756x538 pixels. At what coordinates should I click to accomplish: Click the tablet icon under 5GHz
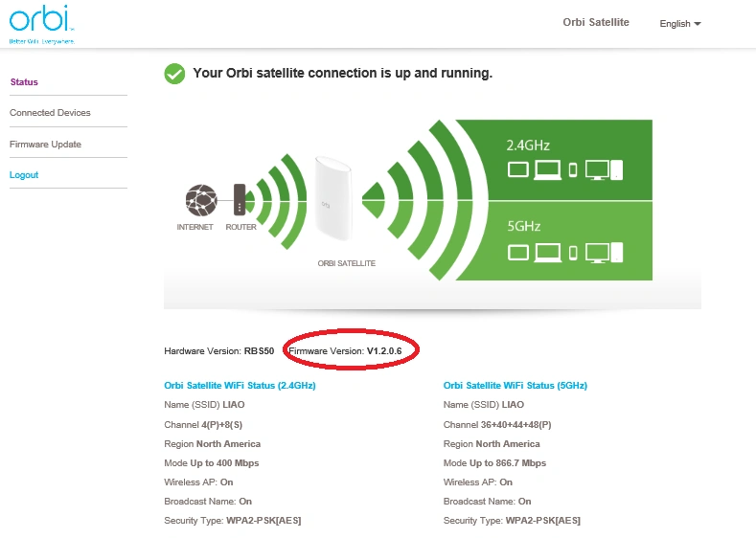(518, 253)
